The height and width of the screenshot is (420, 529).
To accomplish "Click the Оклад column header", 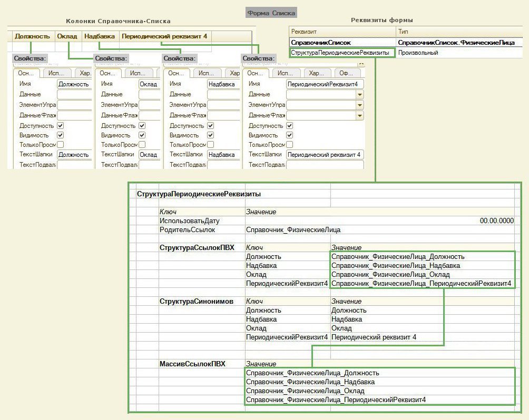I will click(x=67, y=36).
